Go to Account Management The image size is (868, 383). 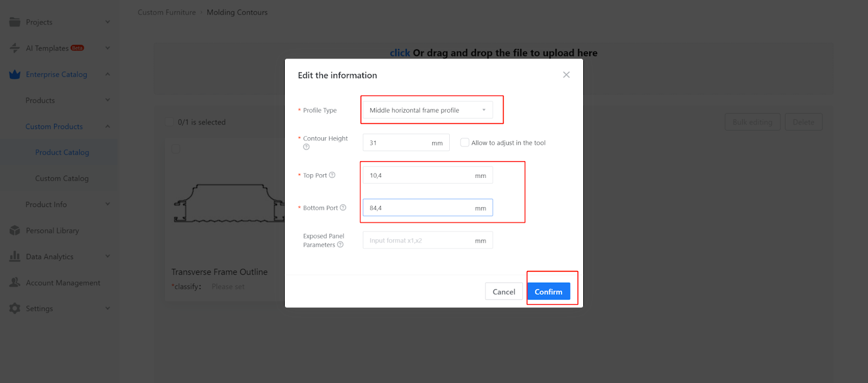tap(63, 283)
